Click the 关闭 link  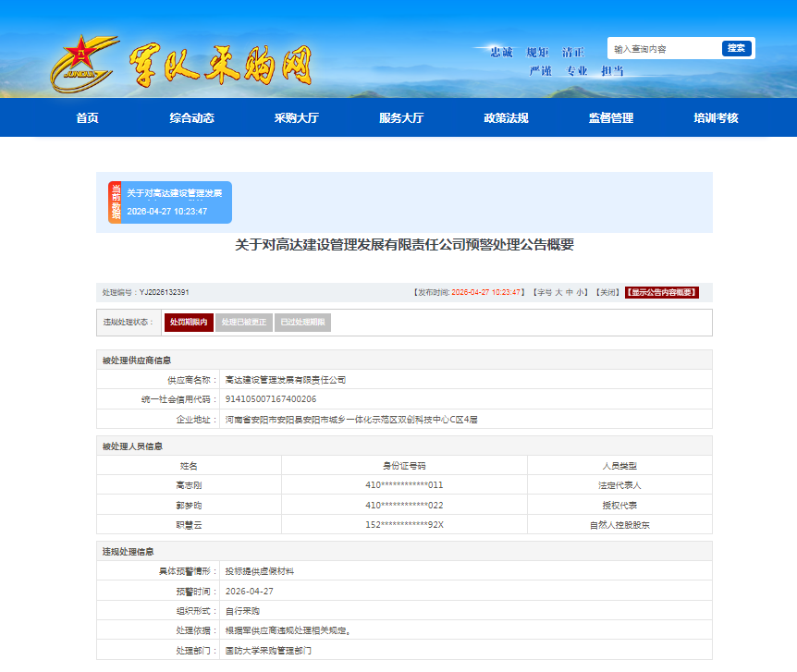[x=607, y=292]
